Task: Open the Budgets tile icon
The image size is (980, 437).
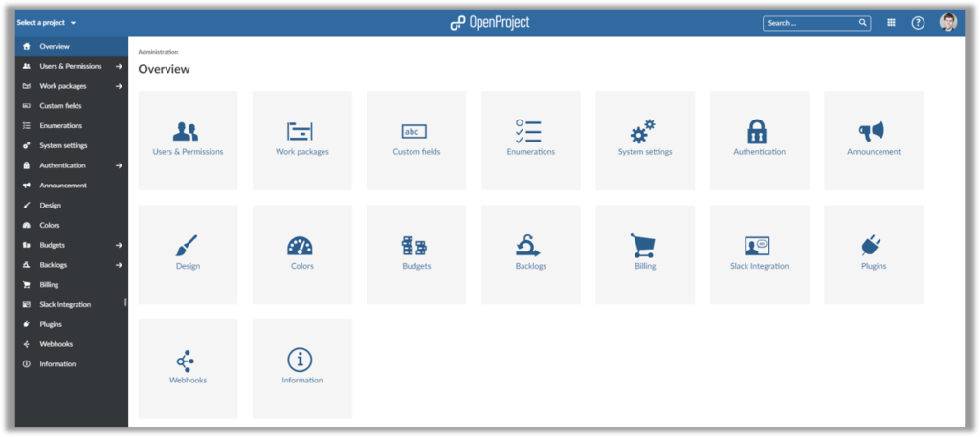Action: point(415,246)
